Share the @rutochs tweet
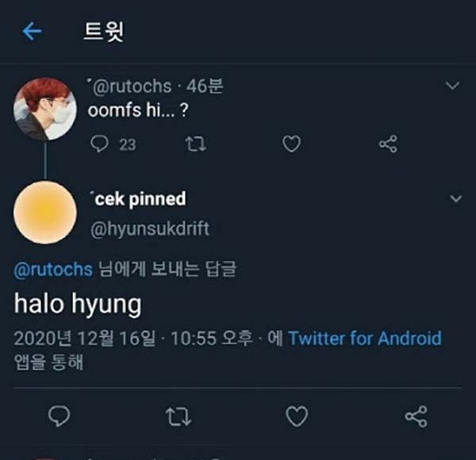 point(388,144)
